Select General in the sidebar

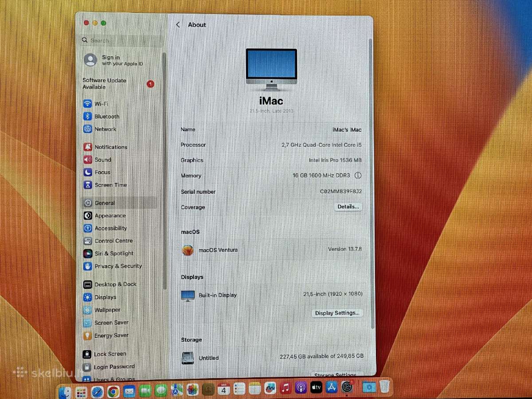pos(119,203)
